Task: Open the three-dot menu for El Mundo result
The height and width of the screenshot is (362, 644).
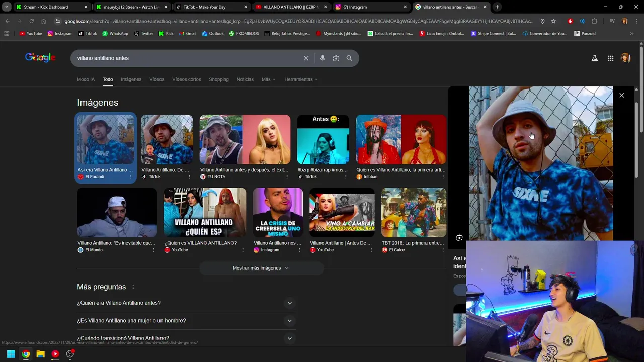Action: (x=153, y=250)
